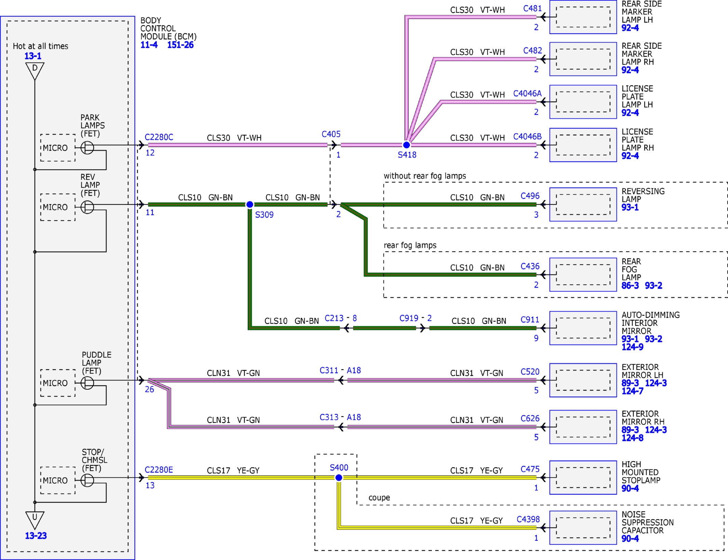Open page link 13-1 under Hot at all times
The width and height of the screenshot is (728, 560).
tap(33, 56)
